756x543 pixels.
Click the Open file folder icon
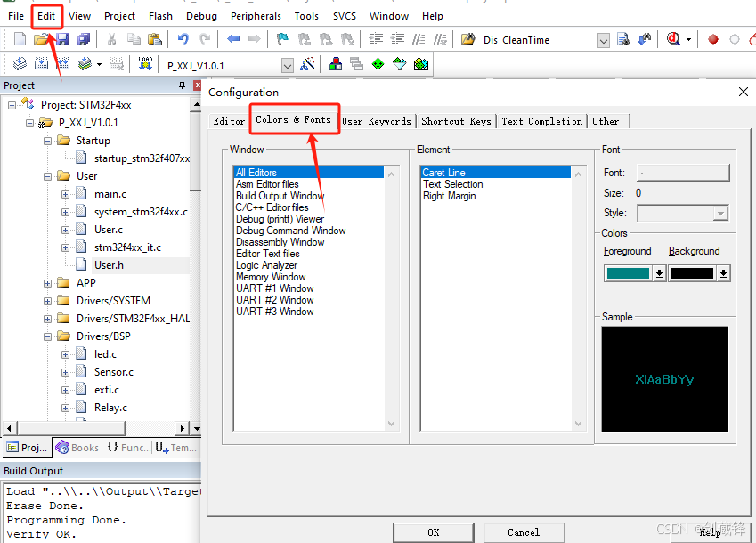[x=41, y=39]
